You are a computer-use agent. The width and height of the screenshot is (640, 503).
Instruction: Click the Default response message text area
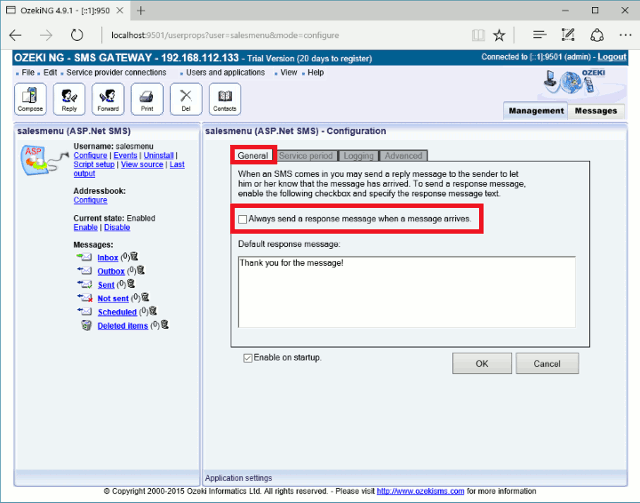[x=407, y=292]
